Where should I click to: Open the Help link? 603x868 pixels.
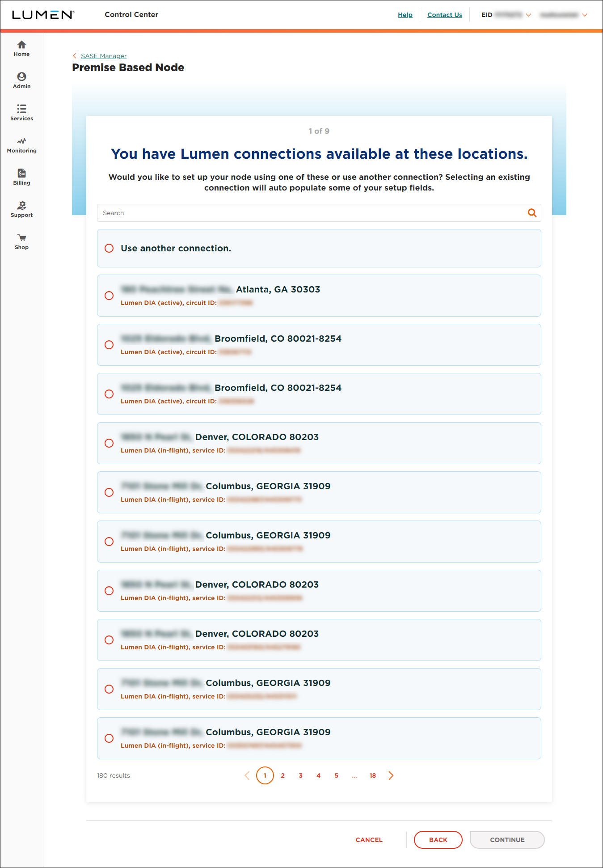pos(405,15)
